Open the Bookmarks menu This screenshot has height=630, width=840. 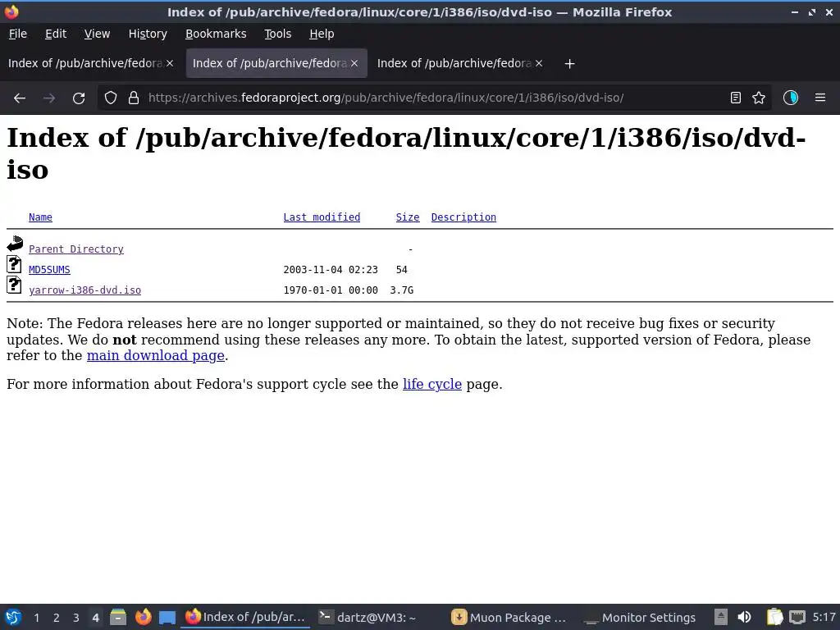coord(216,34)
